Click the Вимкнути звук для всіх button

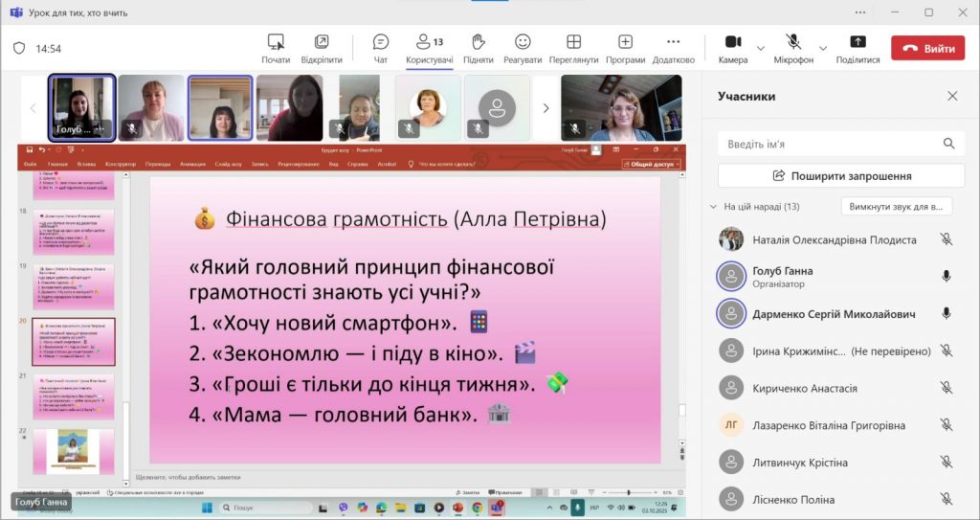(x=897, y=206)
